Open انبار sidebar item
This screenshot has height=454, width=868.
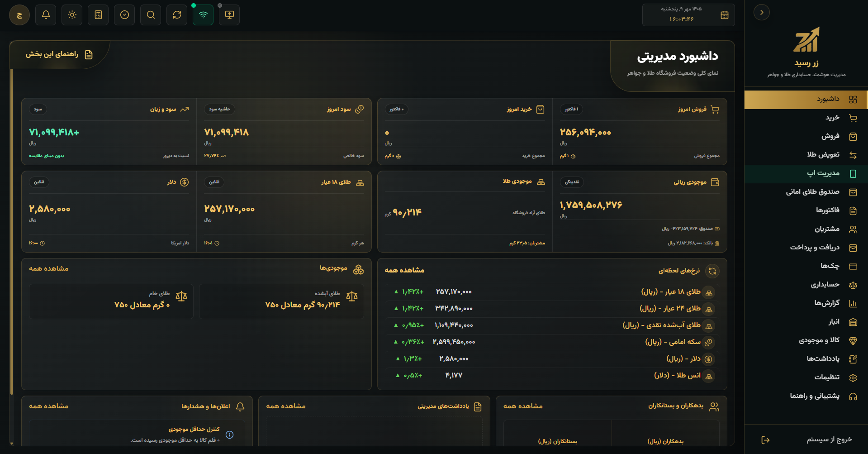806,322
